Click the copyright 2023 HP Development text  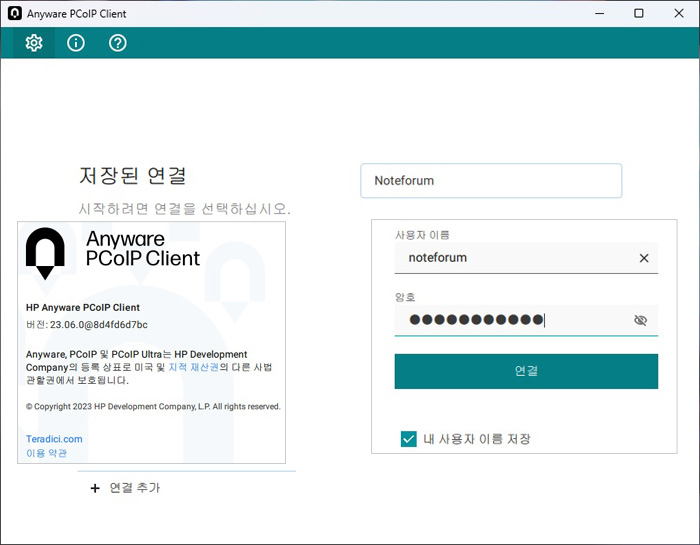[153, 407]
